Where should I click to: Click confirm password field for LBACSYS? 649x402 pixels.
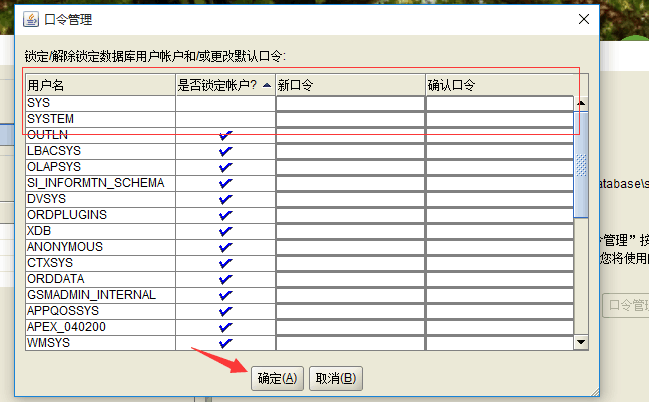pos(500,152)
